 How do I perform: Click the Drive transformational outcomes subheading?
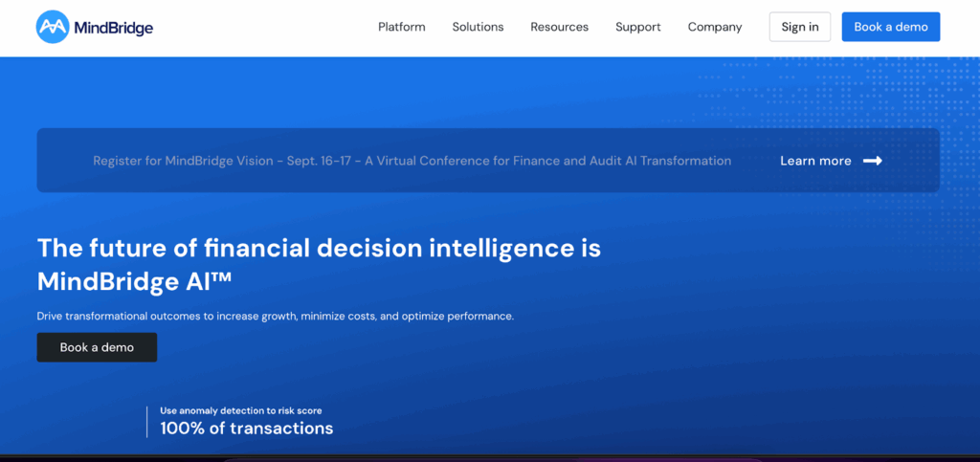pos(276,316)
